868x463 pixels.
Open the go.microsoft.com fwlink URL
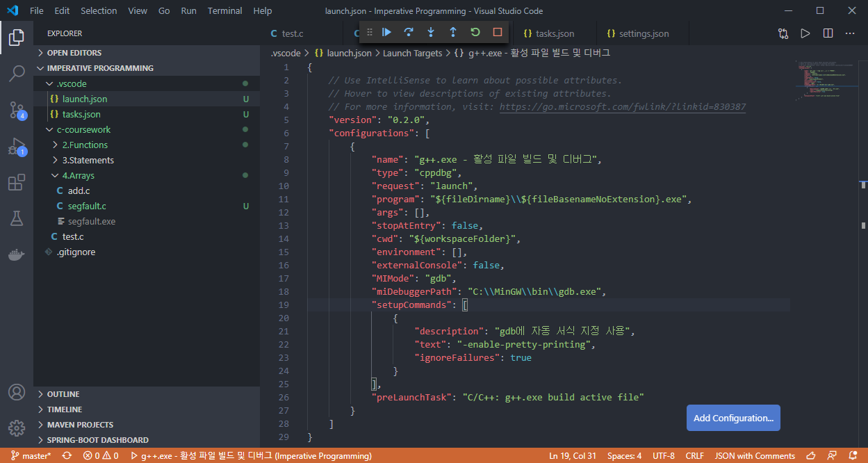click(x=623, y=107)
